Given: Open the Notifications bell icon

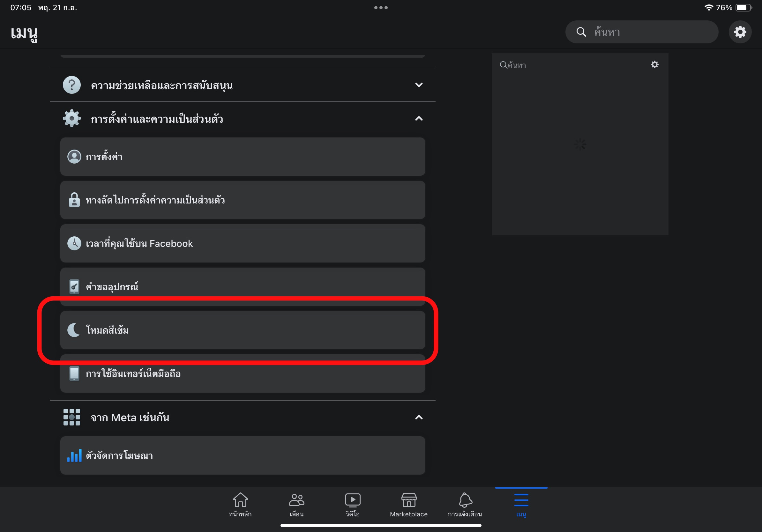Looking at the screenshot, I should (465, 500).
